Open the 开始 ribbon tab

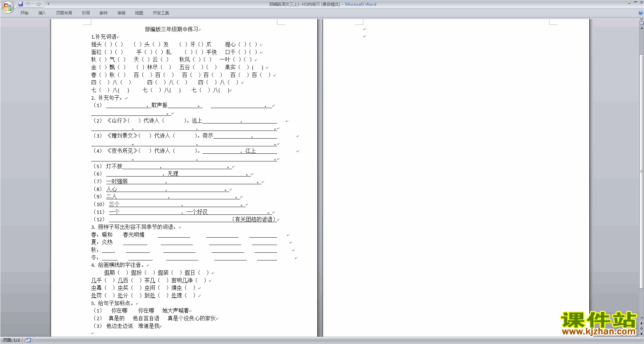tap(24, 13)
